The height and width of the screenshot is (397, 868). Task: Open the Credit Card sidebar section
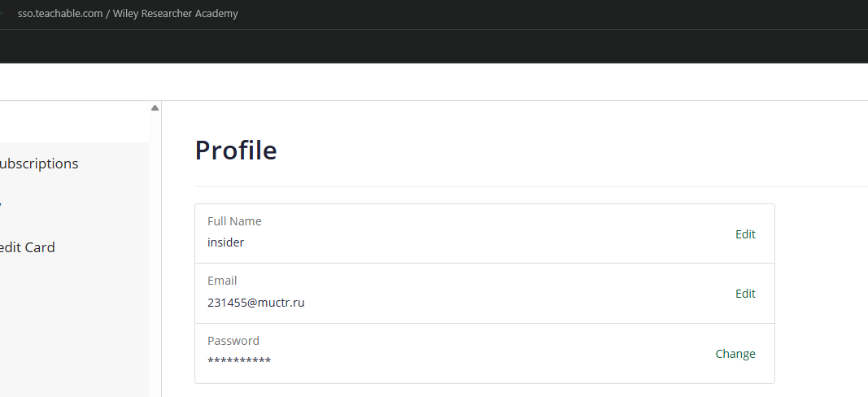point(28,247)
